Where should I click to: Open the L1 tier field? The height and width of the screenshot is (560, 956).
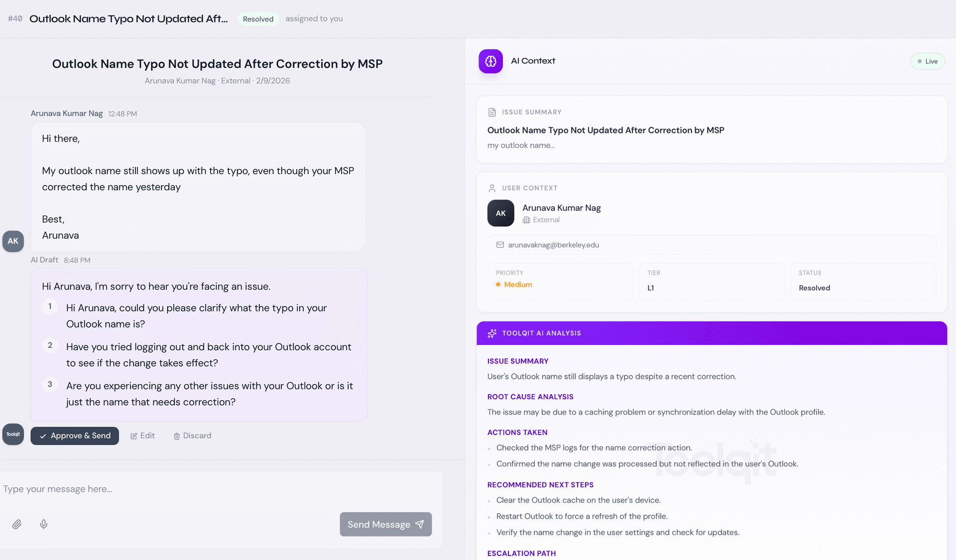click(x=711, y=282)
